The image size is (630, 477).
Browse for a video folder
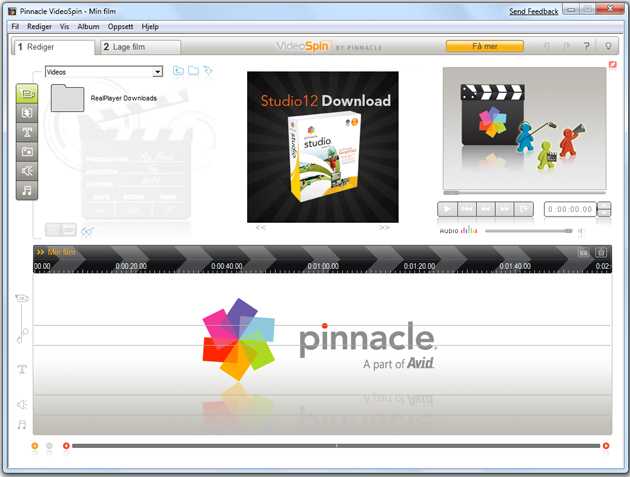pos(194,71)
